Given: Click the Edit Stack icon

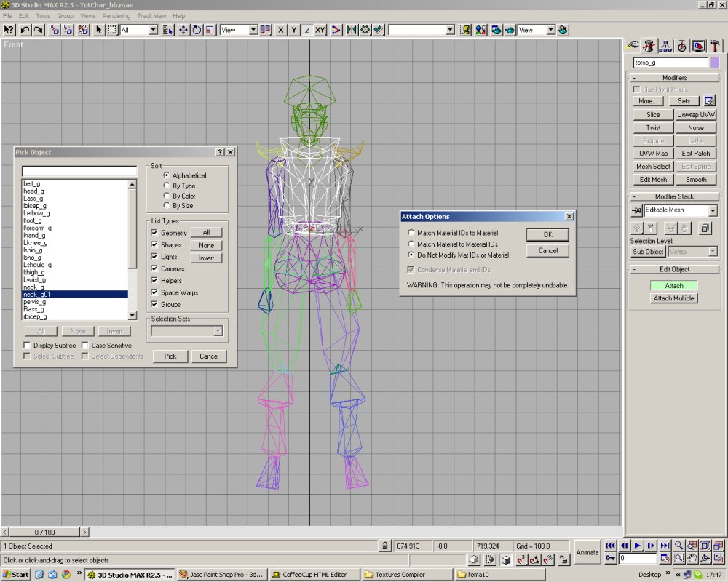Looking at the screenshot, I should pos(705,228).
